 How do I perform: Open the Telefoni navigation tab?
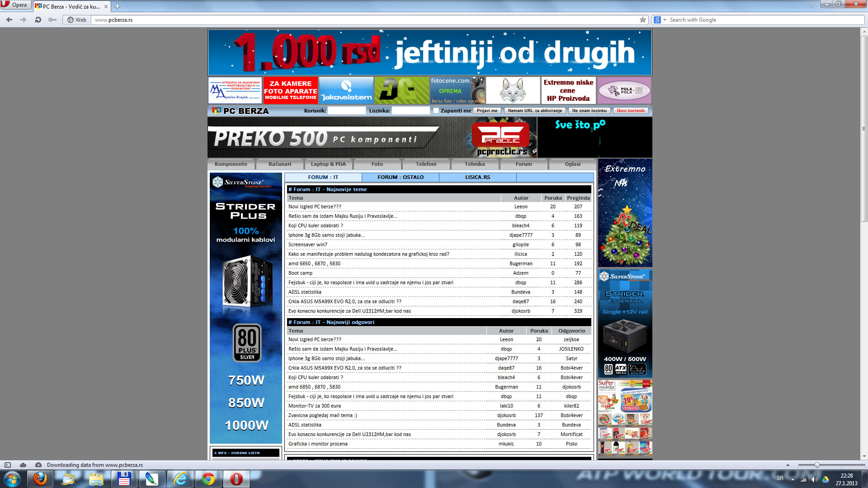pyautogui.click(x=426, y=164)
